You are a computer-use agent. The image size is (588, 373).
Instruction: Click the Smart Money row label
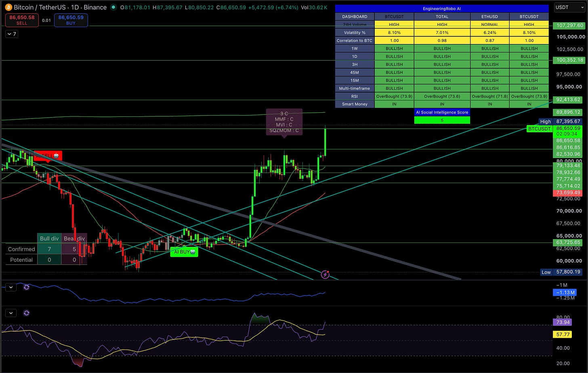click(355, 104)
